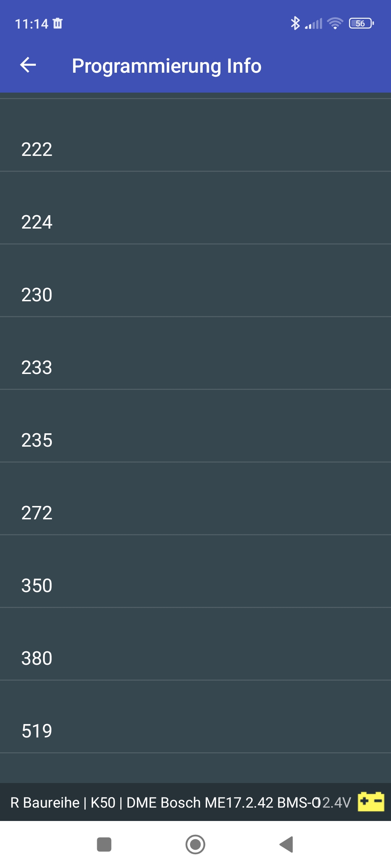391x868 pixels.
Task: Tap the Programmierung Info title
Action: [x=167, y=66]
